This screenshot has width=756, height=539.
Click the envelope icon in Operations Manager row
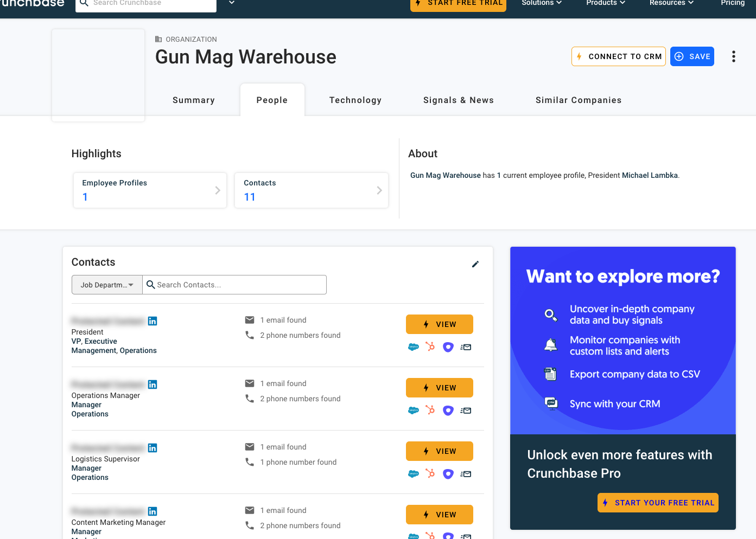pos(250,383)
